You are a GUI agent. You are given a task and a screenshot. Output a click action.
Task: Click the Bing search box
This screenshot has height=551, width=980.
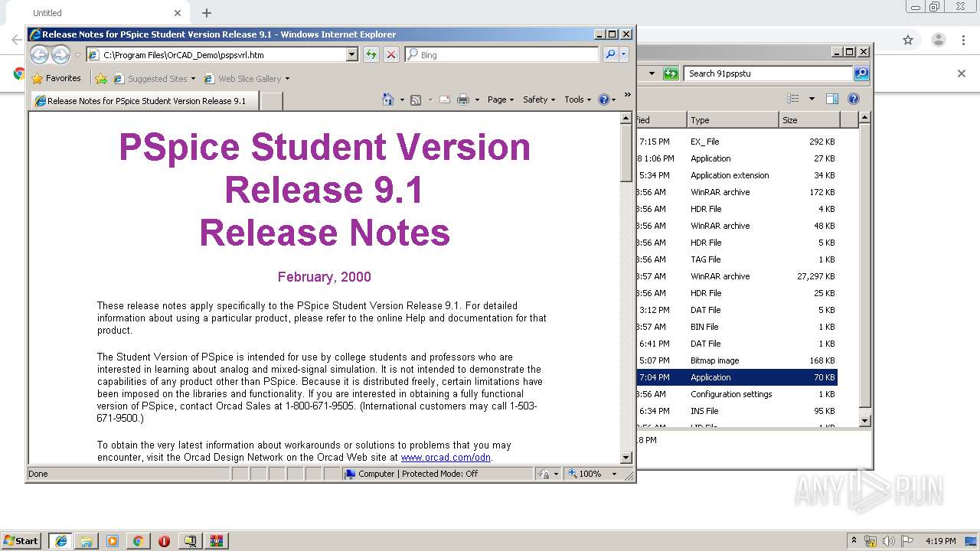point(501,54)
